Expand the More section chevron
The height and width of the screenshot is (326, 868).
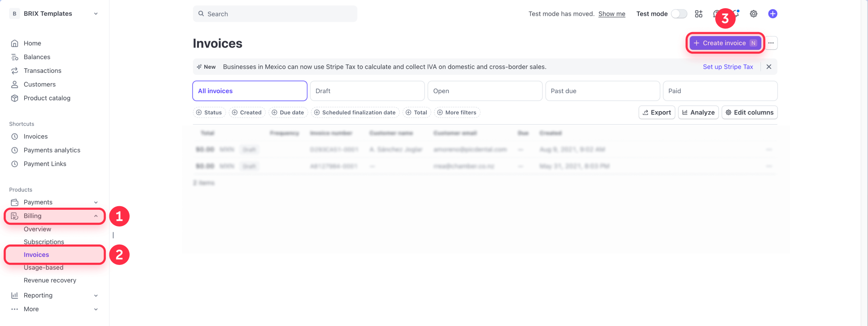[96, 309]
